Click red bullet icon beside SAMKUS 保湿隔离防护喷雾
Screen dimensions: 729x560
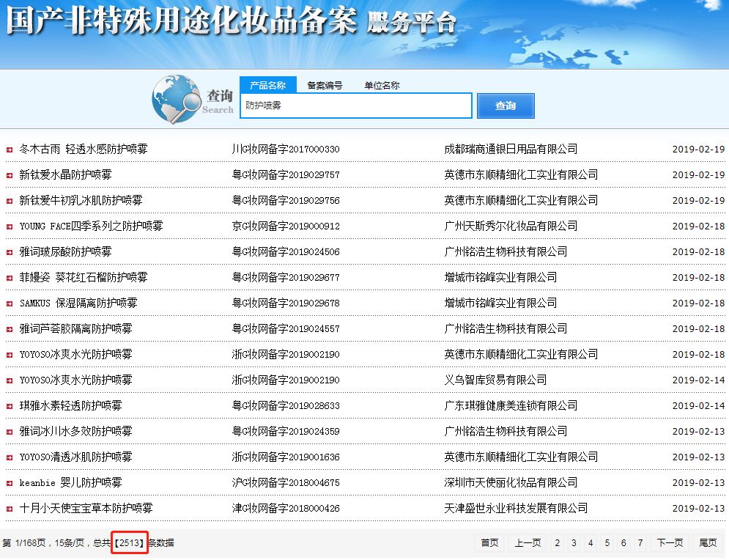tap(10, 303)
